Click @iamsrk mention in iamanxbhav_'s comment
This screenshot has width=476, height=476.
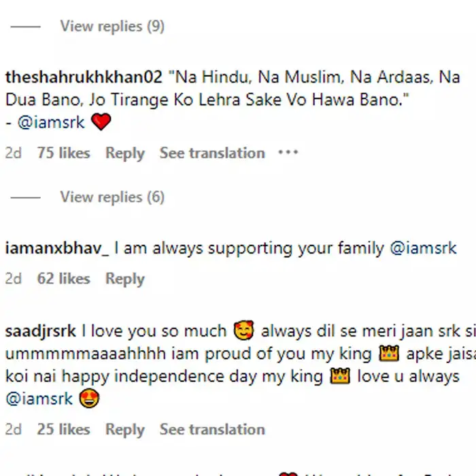point(423,248)
